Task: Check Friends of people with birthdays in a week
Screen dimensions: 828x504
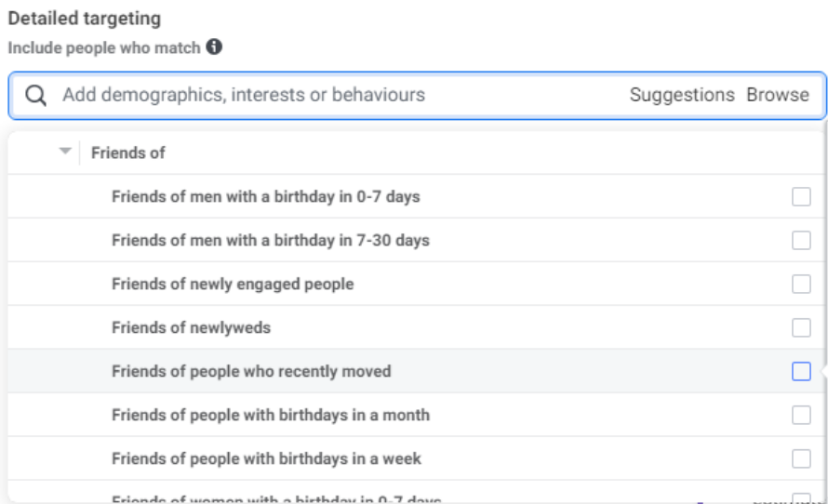Action: tap(801, 458)
